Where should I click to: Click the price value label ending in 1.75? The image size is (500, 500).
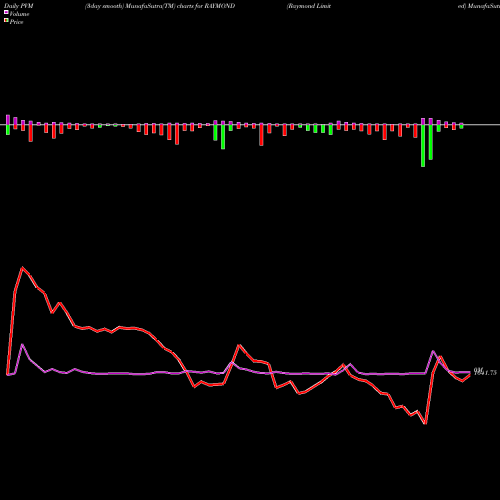485,372
